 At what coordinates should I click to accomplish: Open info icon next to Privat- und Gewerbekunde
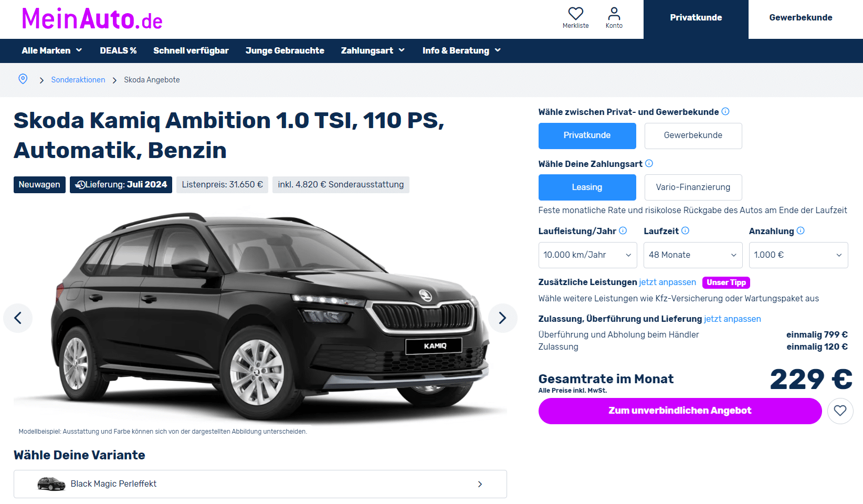click(x=725, y=111)
